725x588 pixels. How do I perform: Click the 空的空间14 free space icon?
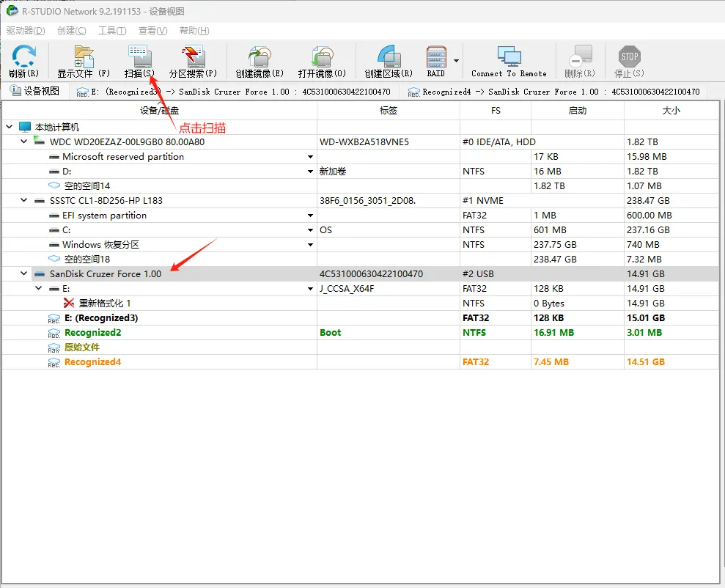click(54, 185)
